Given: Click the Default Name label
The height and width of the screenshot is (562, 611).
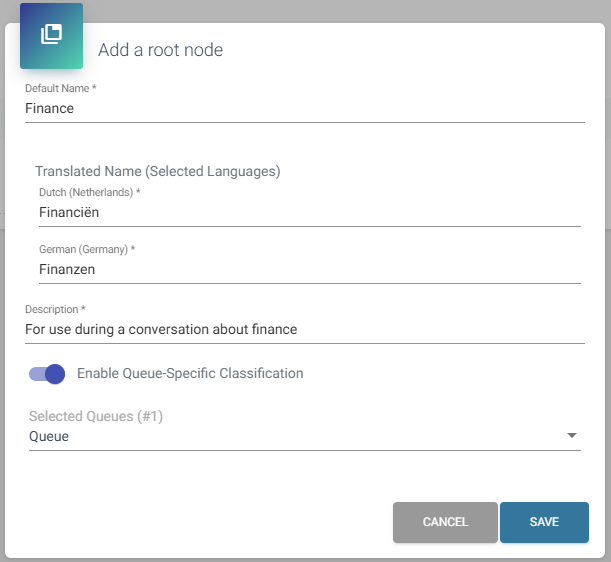Looking at the screenshot, I should click(67, 89).
